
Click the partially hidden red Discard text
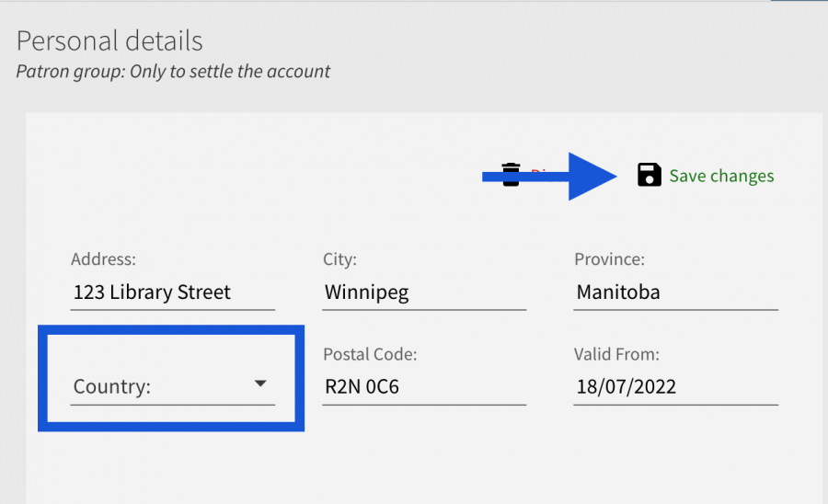(x=538, y=172)
